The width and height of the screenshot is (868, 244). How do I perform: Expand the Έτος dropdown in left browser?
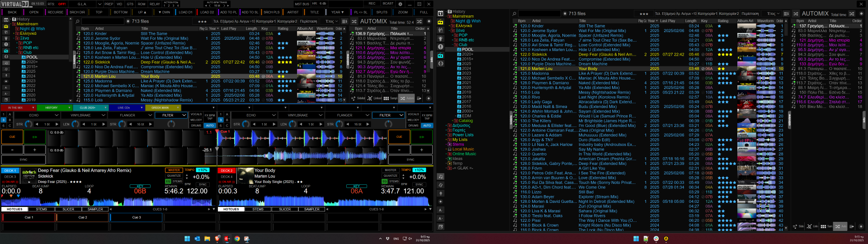pyautogui.click(x=336, y=21)
